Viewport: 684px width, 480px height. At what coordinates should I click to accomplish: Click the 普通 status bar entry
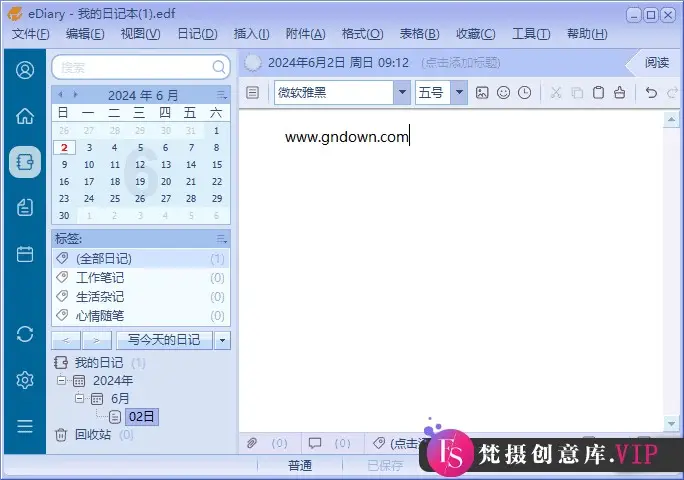coord(300,466)
